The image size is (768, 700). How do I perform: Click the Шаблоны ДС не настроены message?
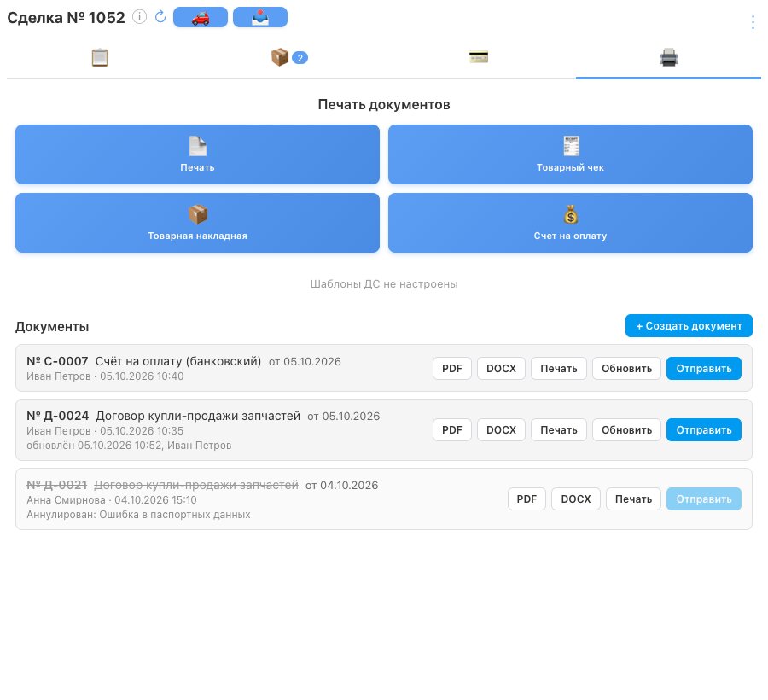coord(384,284)
